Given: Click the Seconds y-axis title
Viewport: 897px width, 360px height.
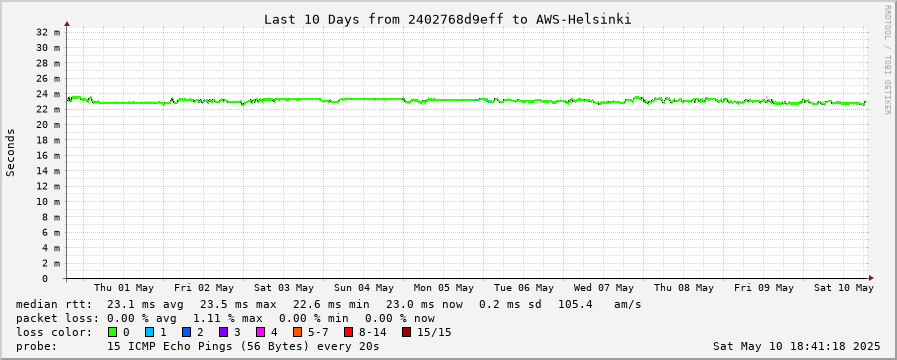Looking at the screenshot, I should (10, 152).
